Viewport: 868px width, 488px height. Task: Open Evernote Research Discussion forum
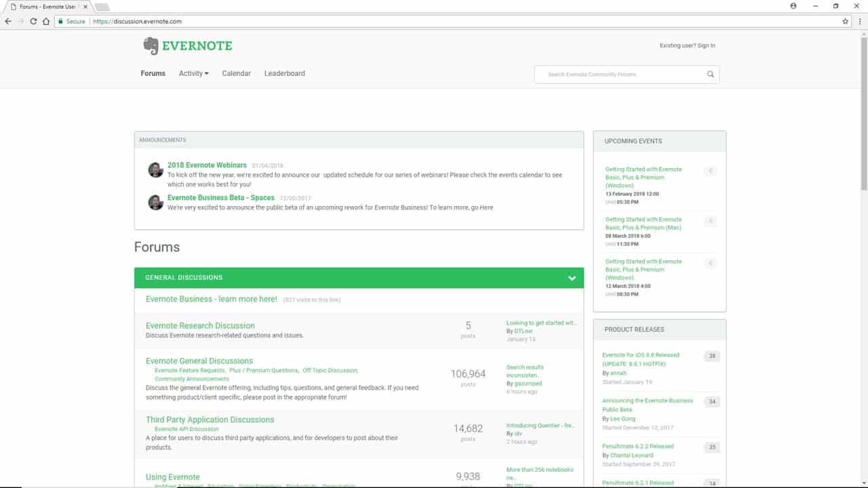click(x=200, y=325)
